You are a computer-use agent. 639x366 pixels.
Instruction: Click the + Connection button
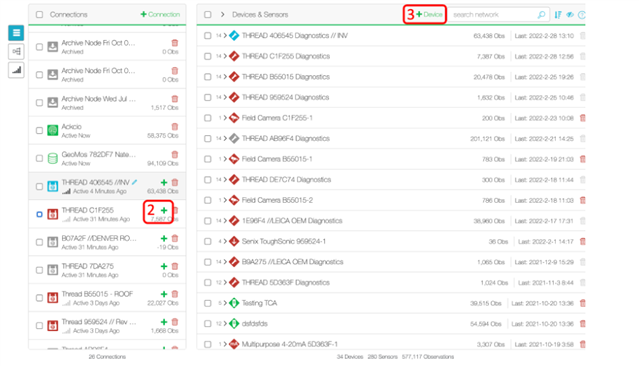[x=160, y=14]
